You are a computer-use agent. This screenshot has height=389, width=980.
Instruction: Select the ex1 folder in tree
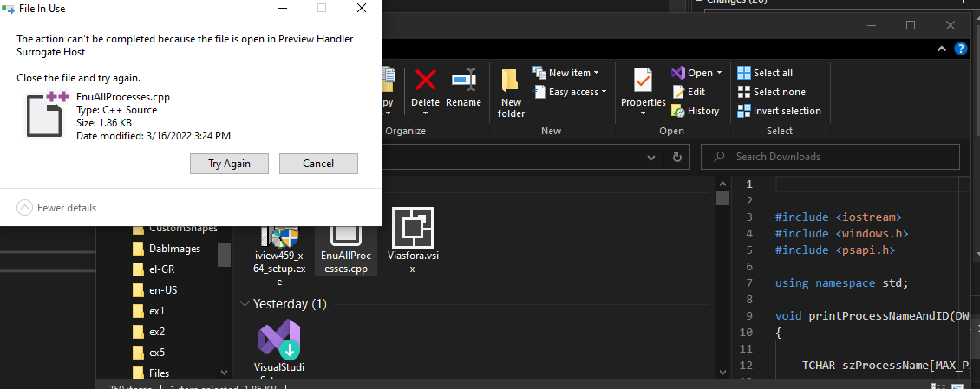[149, 311]
